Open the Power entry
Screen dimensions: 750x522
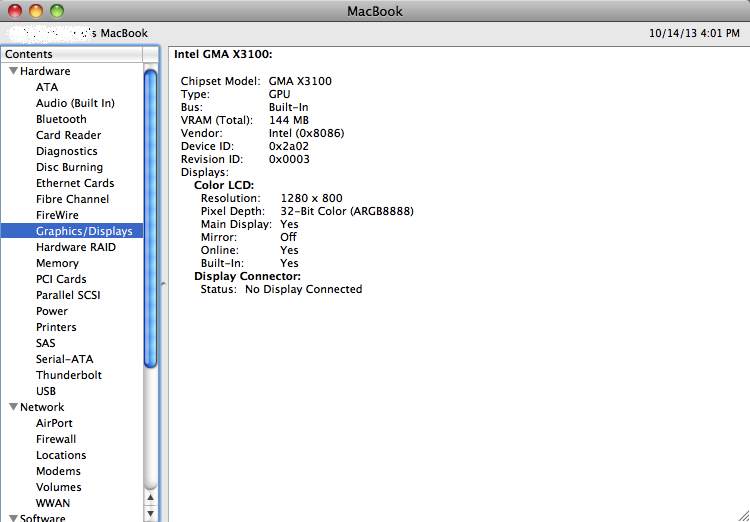point(52,311)
